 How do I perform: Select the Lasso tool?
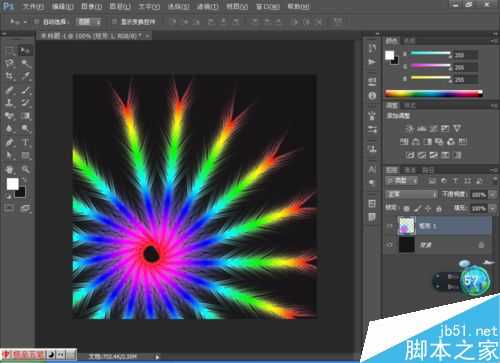[9, 63]
